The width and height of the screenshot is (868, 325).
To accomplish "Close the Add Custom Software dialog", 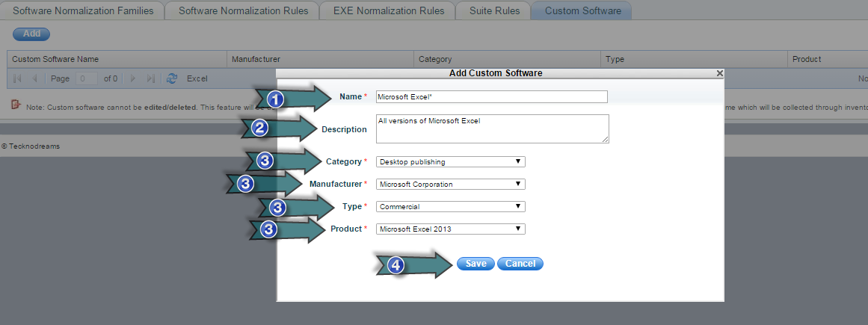I will tap(719, 73).
